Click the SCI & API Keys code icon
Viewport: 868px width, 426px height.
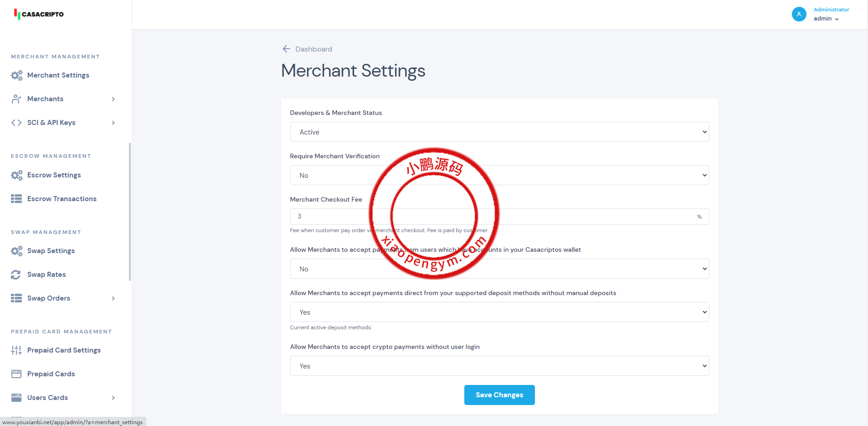click(16, 123)
